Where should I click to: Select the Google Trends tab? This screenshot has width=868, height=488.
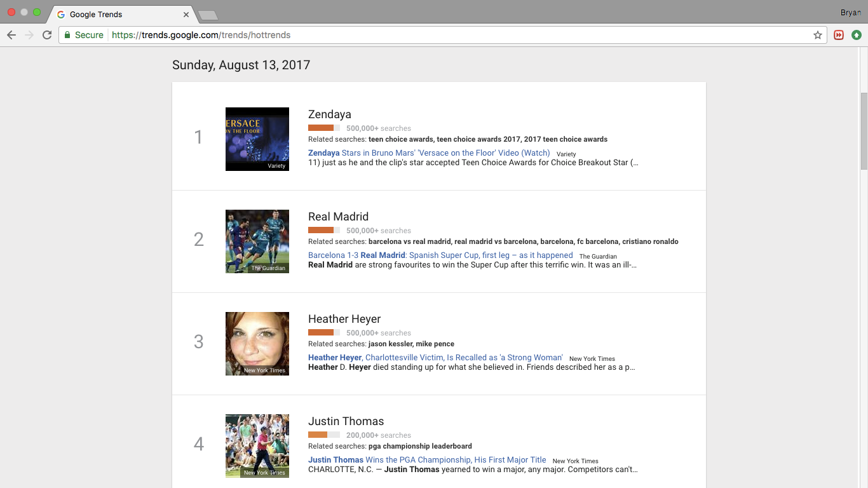tap(121, 14)
